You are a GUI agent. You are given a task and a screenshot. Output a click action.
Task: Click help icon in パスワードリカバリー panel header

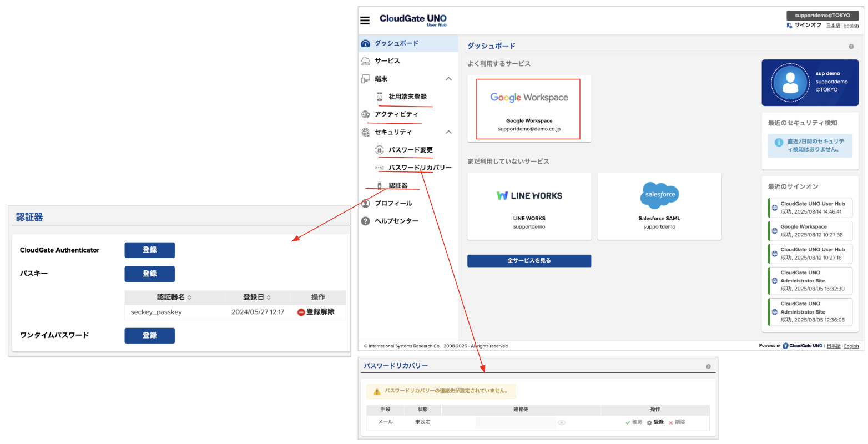click(x=708, y=366)
